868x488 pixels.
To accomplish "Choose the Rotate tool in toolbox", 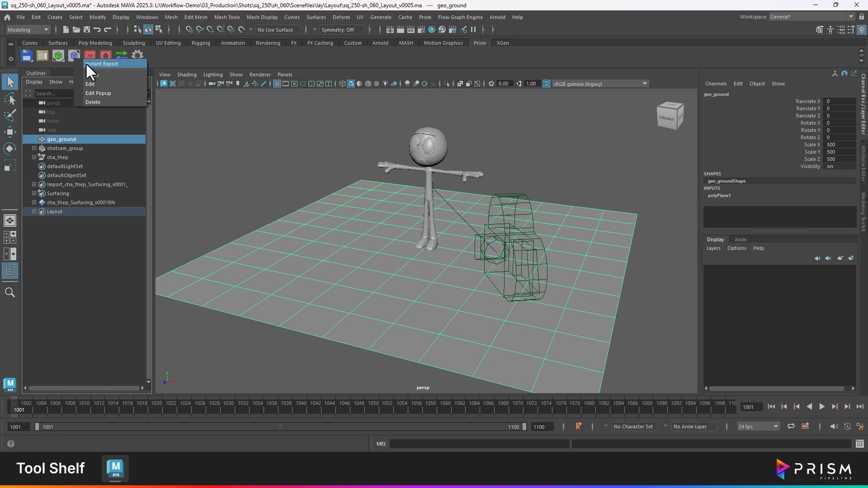I will 9,149.
